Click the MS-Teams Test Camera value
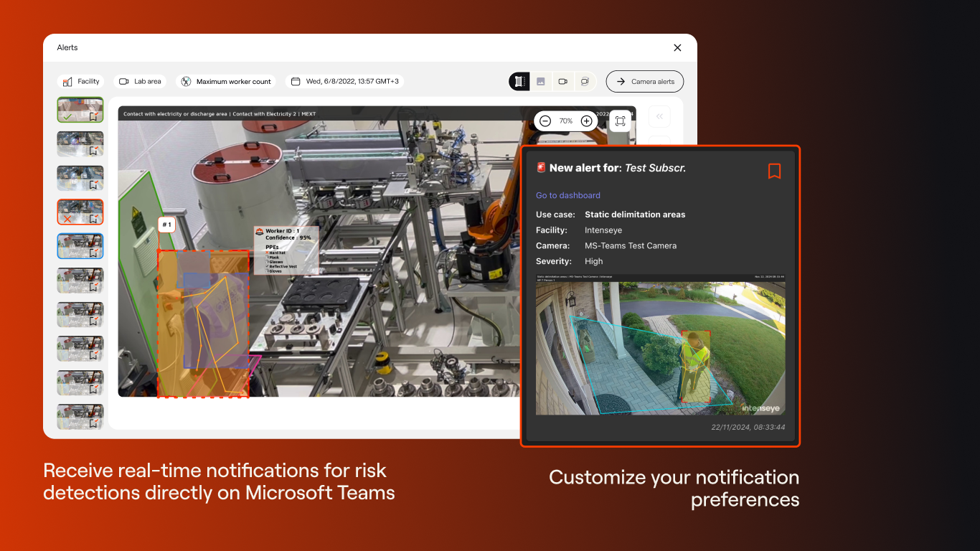This screenshot has width=980, height=551. pos(631,245)
